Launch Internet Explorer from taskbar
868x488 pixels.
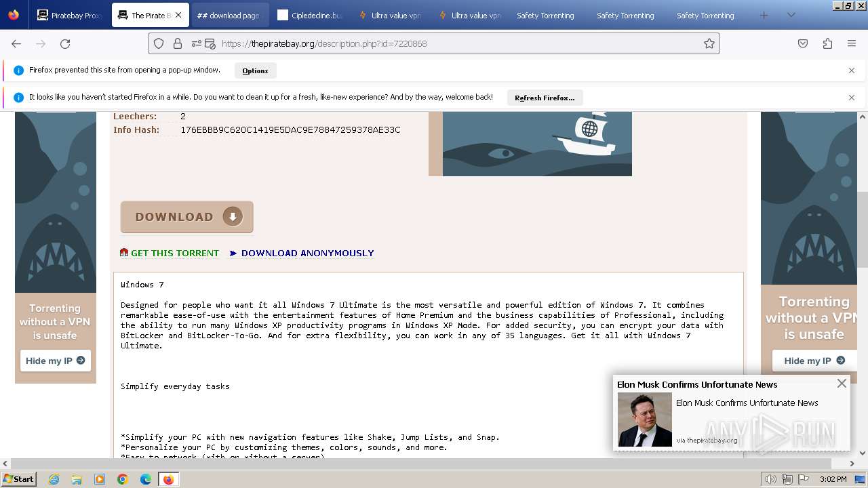pyautogui.click(x=54, y=479)
